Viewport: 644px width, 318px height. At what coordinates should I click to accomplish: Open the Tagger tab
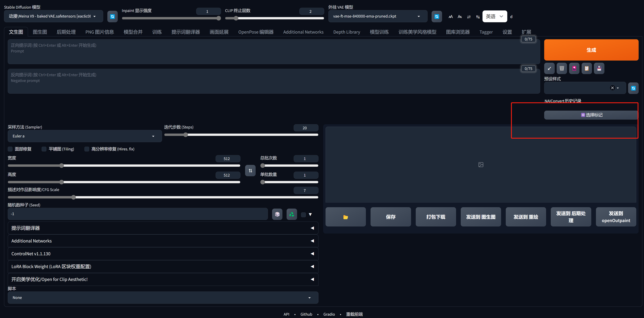tap(486, 32)
